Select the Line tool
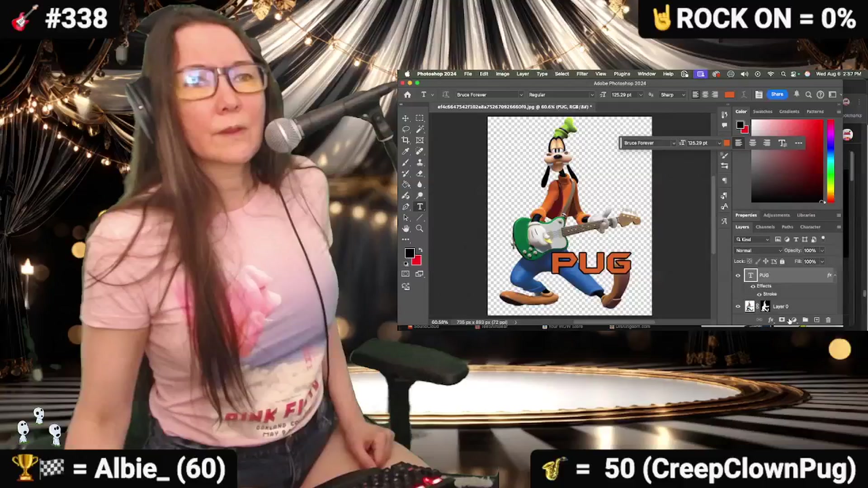 pyautogui.click(x=420, y=218)
